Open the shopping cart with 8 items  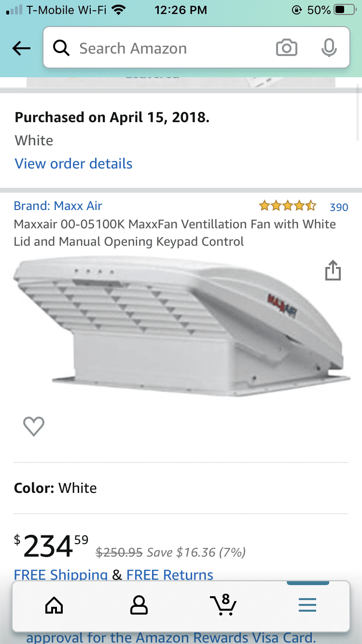click(x=223, y=604)
